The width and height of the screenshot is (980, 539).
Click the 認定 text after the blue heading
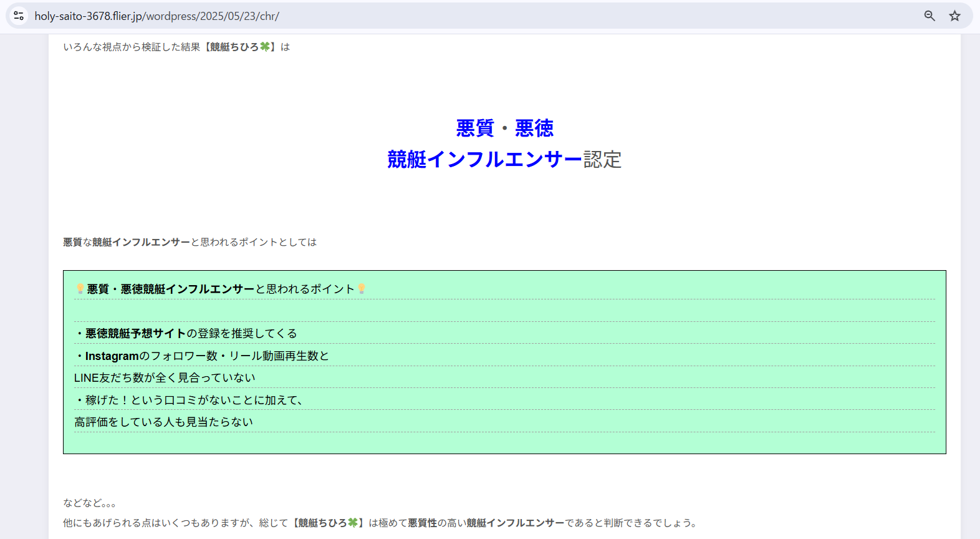coord(602,159)
